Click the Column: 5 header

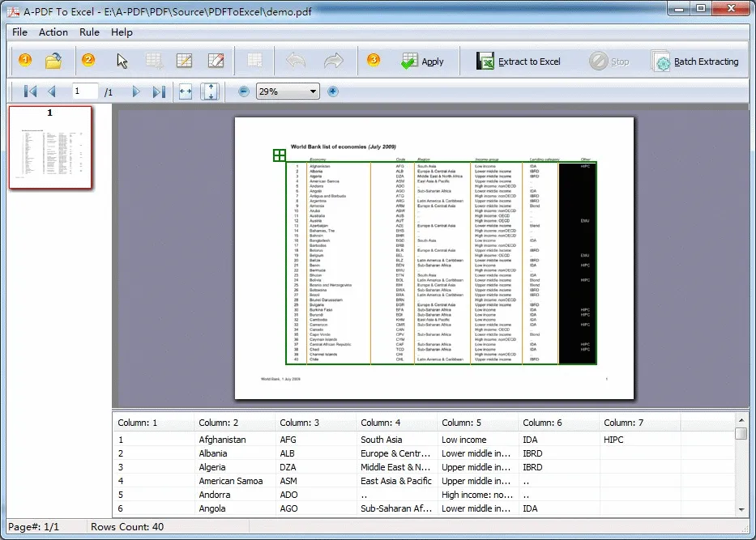click(476, 422)
